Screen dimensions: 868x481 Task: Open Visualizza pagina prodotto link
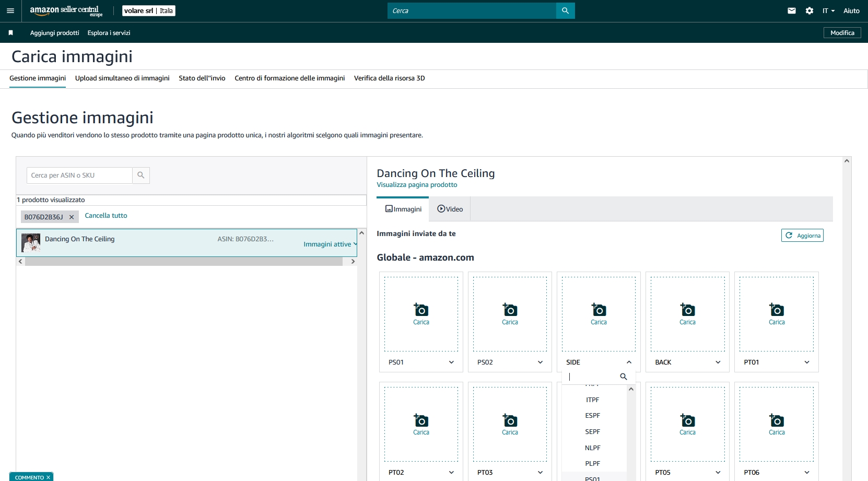pyautogui.click(x=417, y=185)
